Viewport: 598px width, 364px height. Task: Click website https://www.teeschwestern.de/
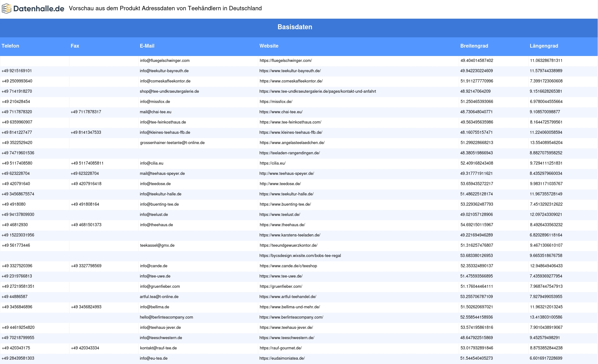point(287,338)
